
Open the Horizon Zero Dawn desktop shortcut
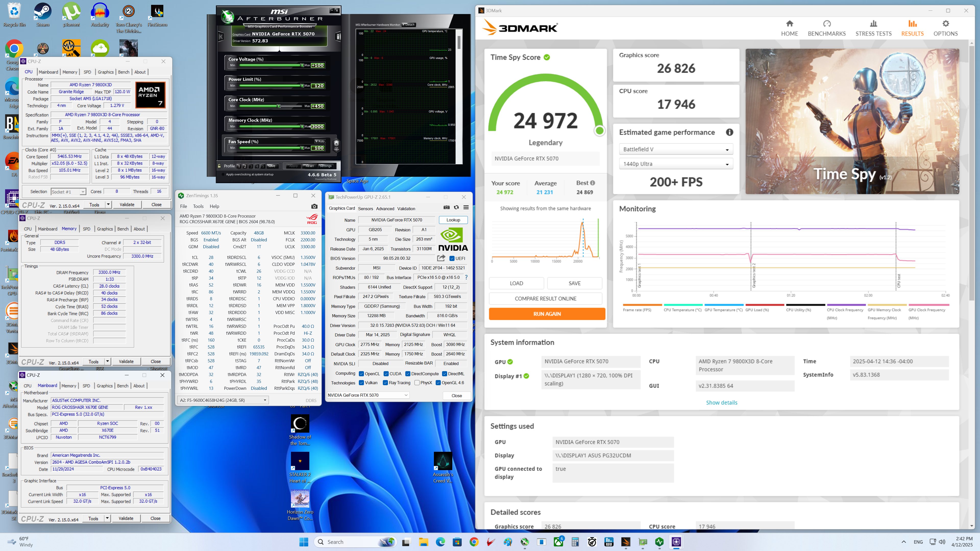coord(300,505)
